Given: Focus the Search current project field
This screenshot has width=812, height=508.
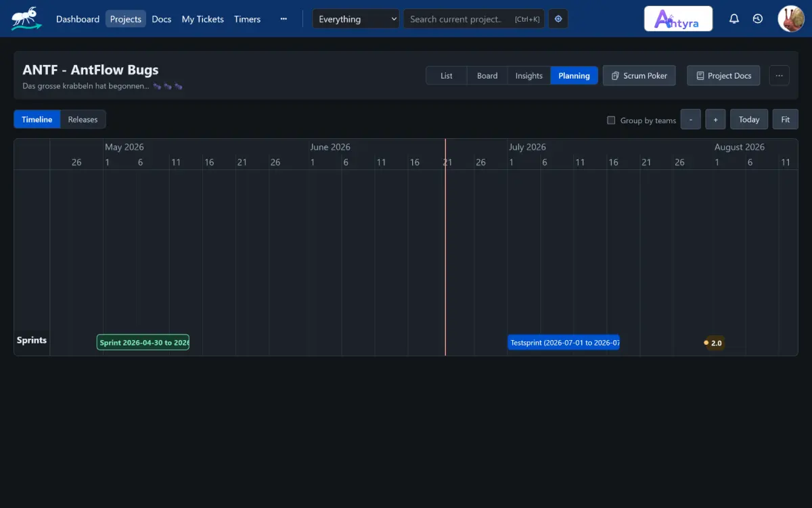Looking at the screenshot, I should tap(474, 19).
